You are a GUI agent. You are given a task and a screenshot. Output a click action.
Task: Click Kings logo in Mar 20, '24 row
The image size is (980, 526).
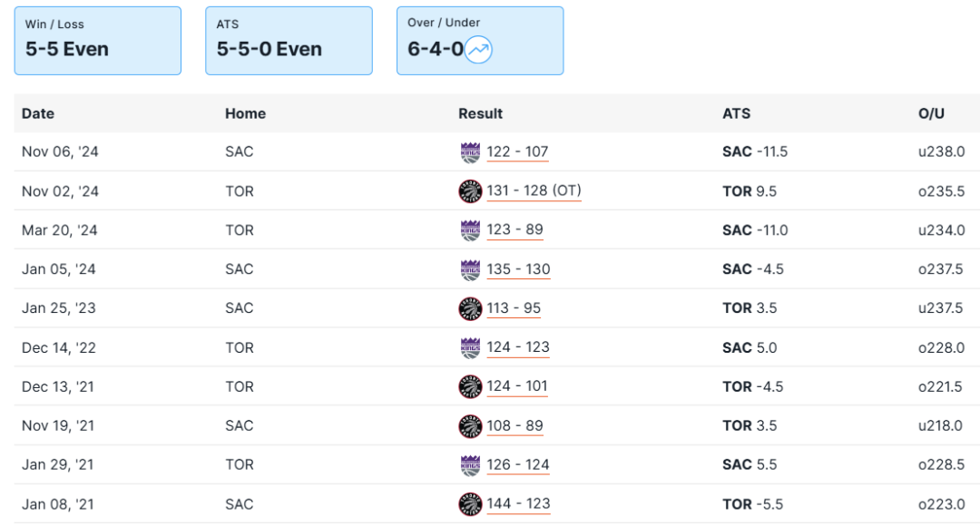click(x=470, y=230)
